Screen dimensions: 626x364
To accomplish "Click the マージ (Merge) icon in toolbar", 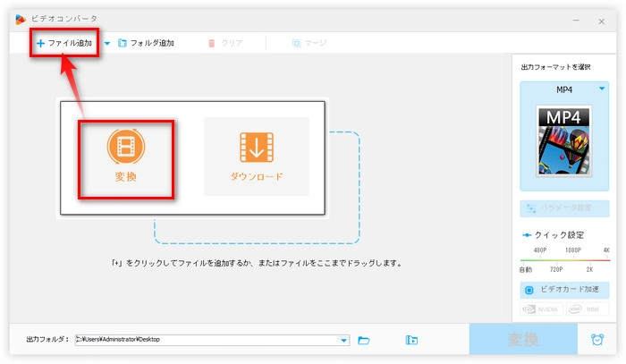I will tap(296, 42).
